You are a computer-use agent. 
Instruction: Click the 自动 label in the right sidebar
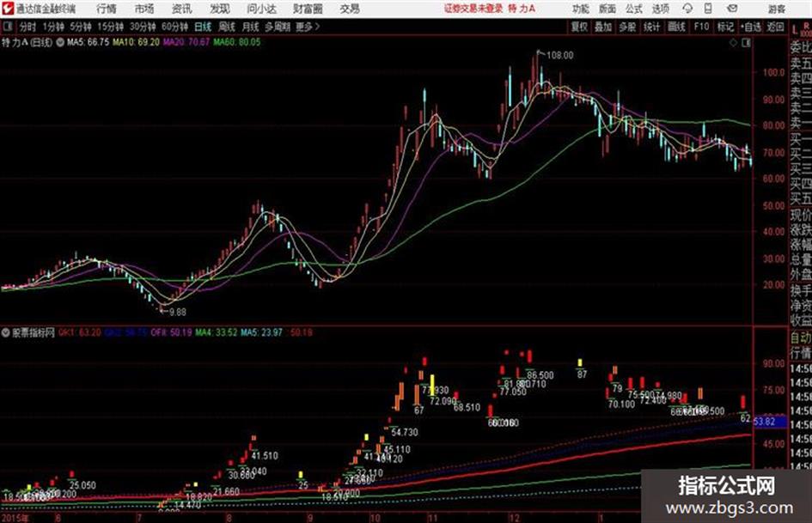pyautogui.click(x=801, y=338)
